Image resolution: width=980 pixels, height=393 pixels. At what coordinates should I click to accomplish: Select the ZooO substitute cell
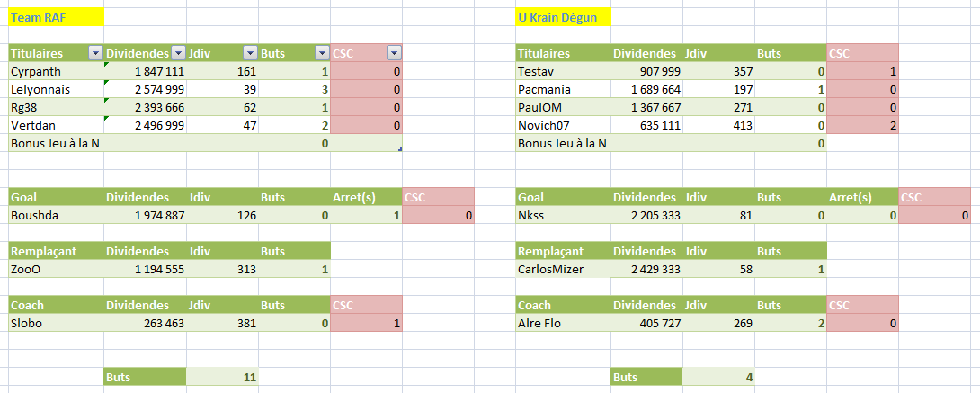(x=56, y=269)
